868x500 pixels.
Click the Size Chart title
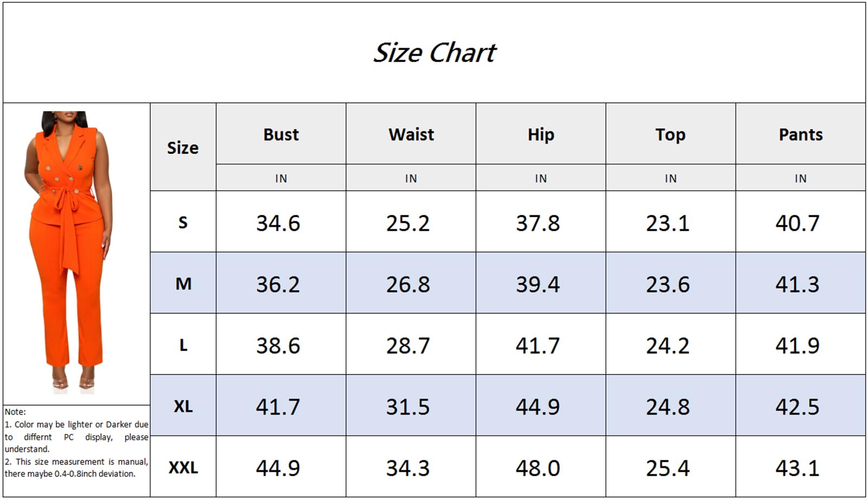click(x=434, y=53)
